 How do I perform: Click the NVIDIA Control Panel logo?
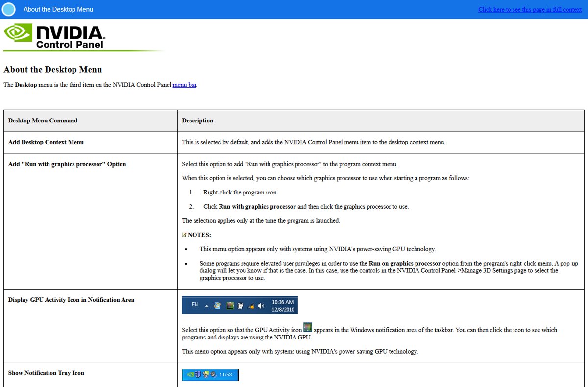pos(55,36)
